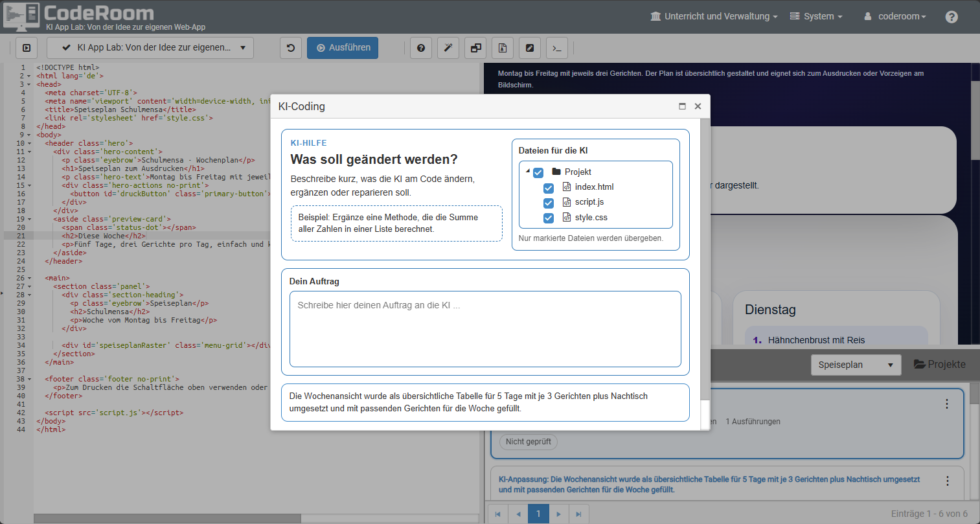Fold code at line 38 footer tag

tap(30, 379)
